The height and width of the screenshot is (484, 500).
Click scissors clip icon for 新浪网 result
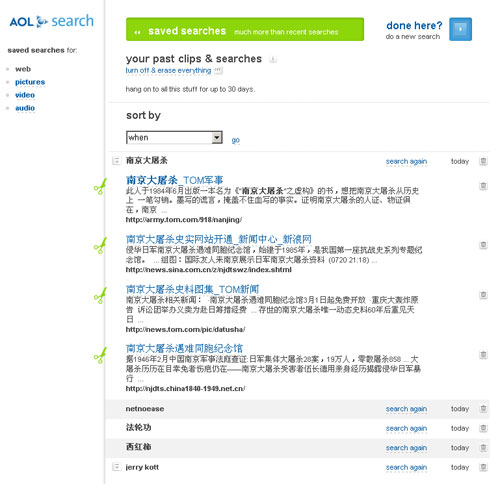[x=100, y=246]
